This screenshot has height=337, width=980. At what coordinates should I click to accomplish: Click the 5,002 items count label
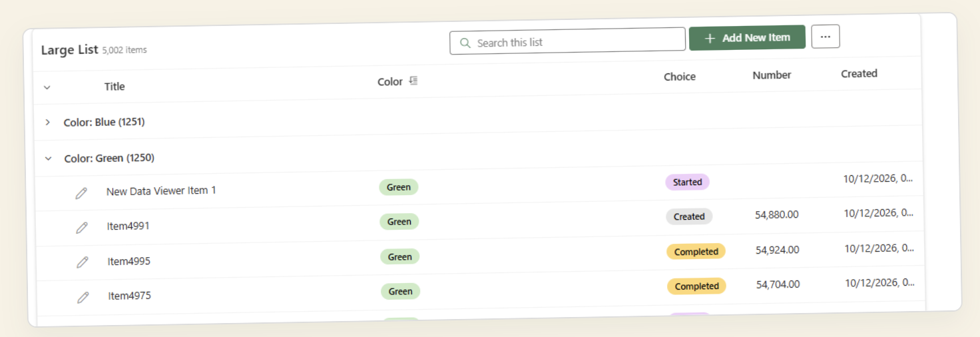(124, 50)
